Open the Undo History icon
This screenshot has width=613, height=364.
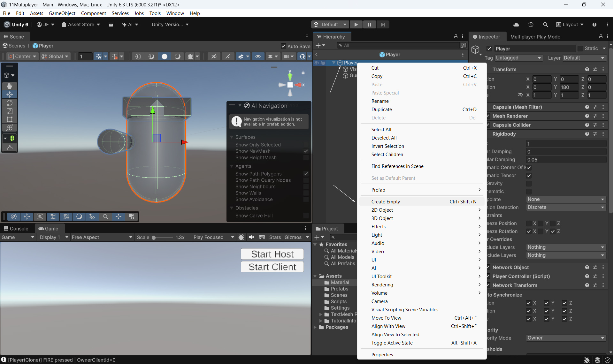(531, 25)
